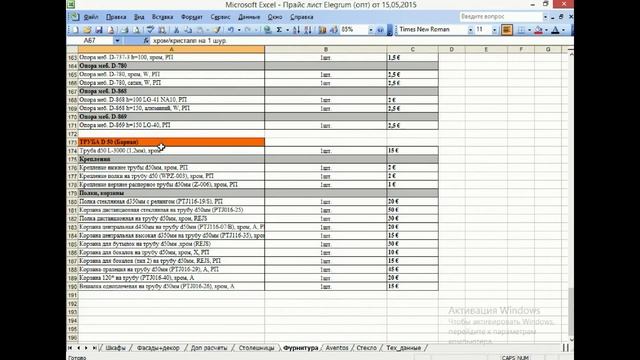Open the Данные menu

tap(249, 17)
